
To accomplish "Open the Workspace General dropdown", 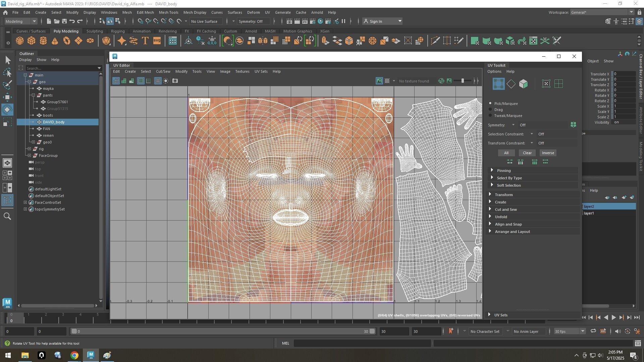I will 602,12.
